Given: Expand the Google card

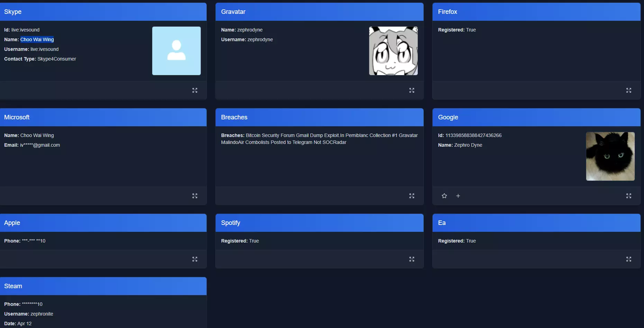Looking at the screenshot, I should coord(629,196).
